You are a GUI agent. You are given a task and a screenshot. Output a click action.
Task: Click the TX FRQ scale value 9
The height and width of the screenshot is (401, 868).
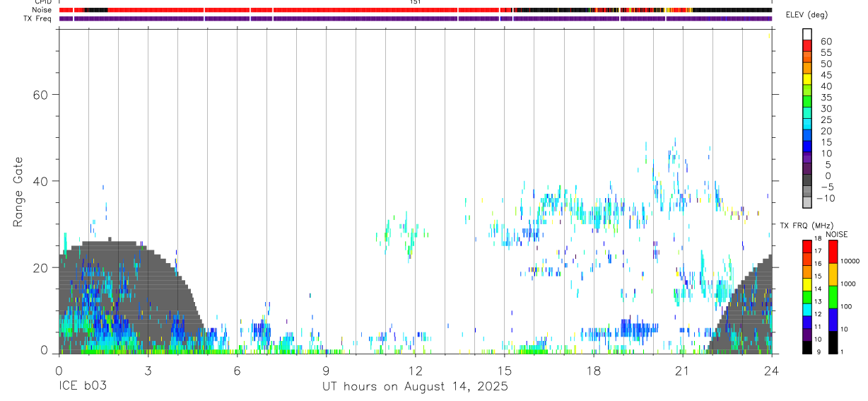819,351
